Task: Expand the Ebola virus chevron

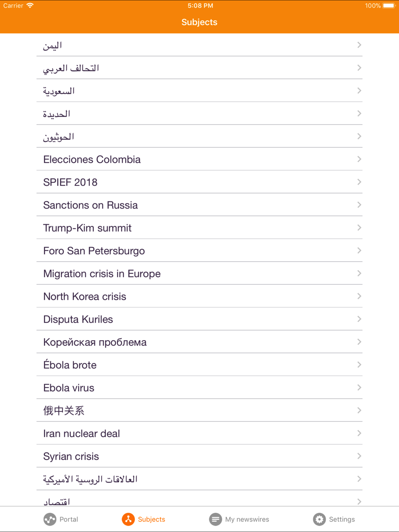Action: (x=359, y=388)
